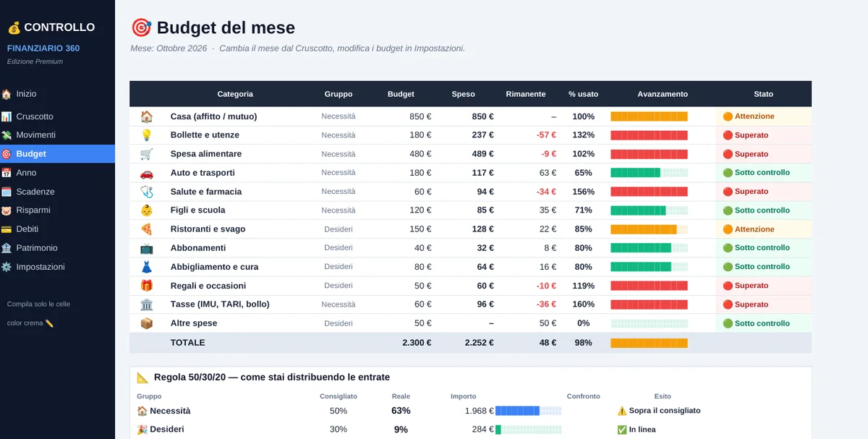Select the active Budget sidebar item
Viewport: 868px width, 439px height.
click(57, 154)
